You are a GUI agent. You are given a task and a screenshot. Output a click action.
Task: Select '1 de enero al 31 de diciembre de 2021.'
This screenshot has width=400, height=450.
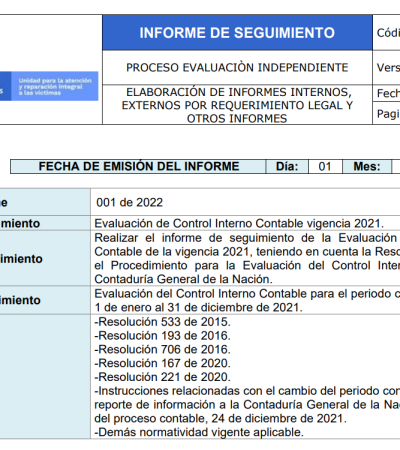click(198, 307)
